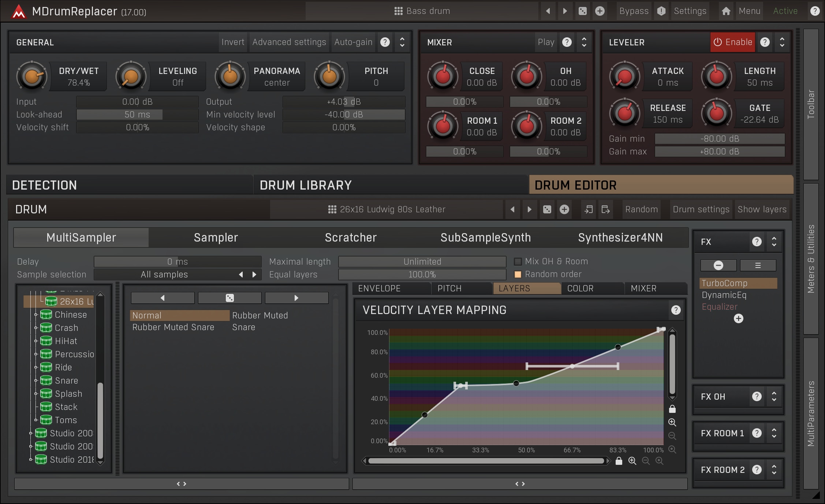Viewport: 825px width, 504px height.
Task: Click the home icon next to Menu
Action: 726,11
